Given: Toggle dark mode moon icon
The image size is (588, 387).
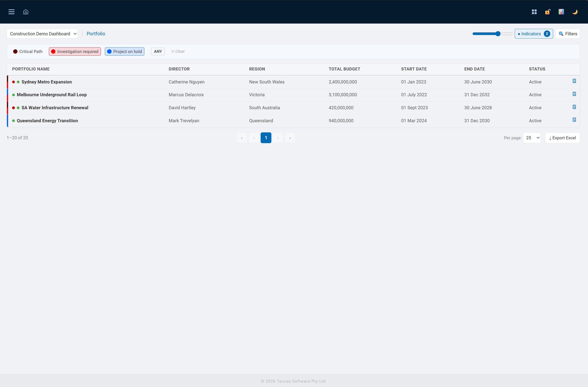Looking at the screenshot, I should pyautogui.click(x=575, y=12).
